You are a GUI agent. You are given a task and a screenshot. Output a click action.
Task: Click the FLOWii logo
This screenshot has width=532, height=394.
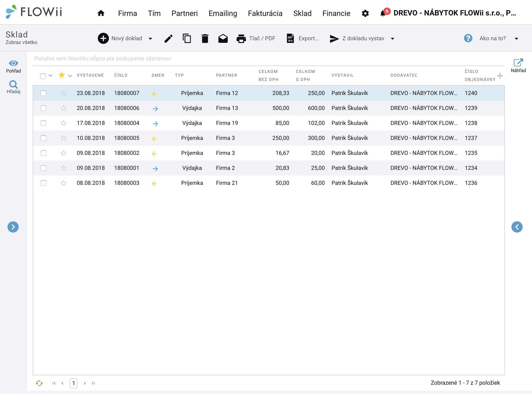click(34, 12)
